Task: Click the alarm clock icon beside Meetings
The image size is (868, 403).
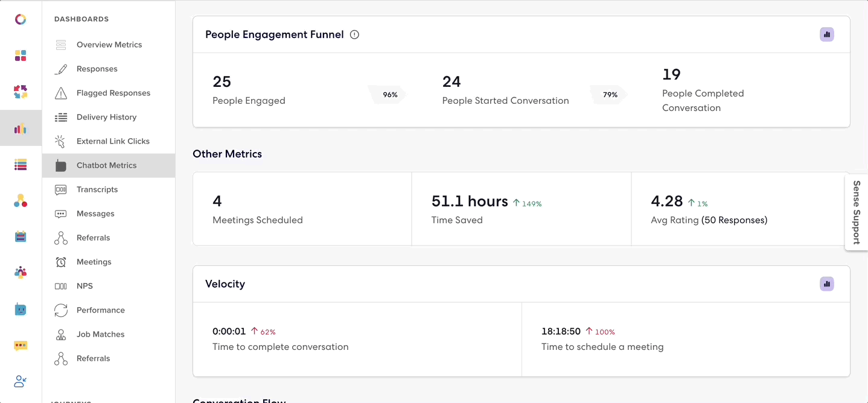Action: pyautogui.click(x=61, y=262)
